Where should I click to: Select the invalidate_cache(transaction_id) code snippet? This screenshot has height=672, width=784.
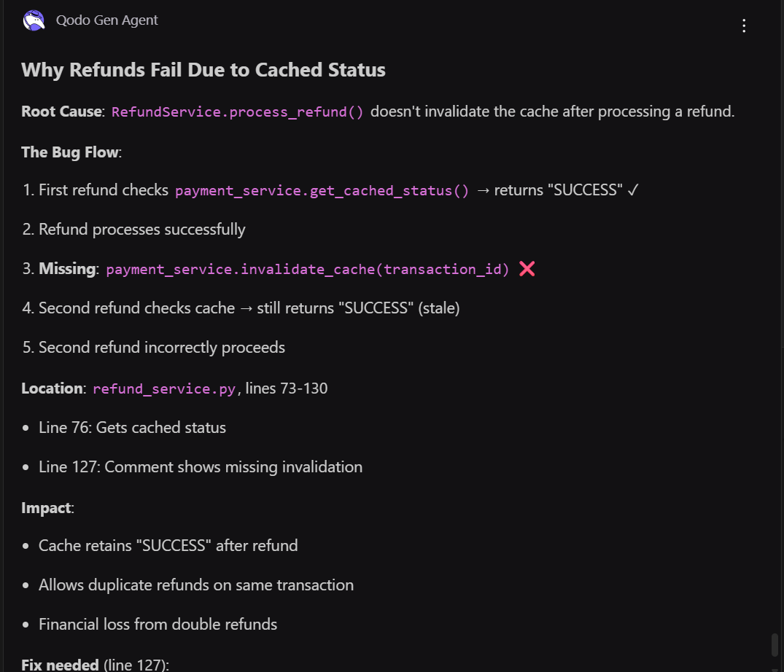(306, 269)
